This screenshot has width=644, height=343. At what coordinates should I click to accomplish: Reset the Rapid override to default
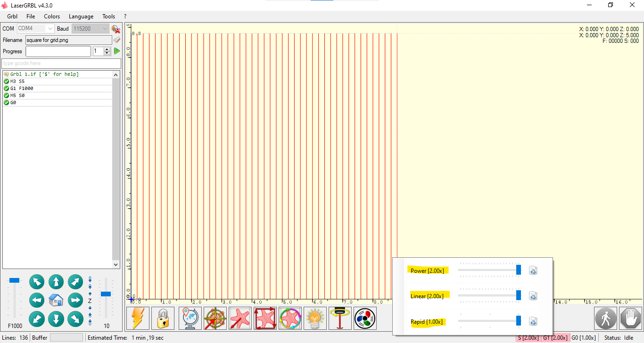(x=533, y=321)
